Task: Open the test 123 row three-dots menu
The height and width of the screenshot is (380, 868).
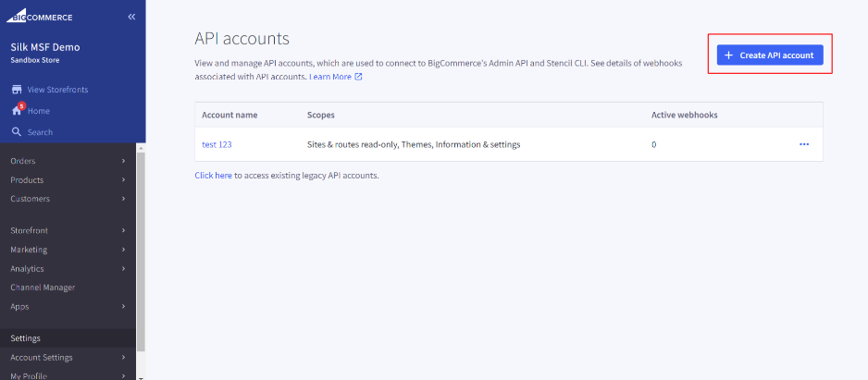Action: tap(804, 144)
